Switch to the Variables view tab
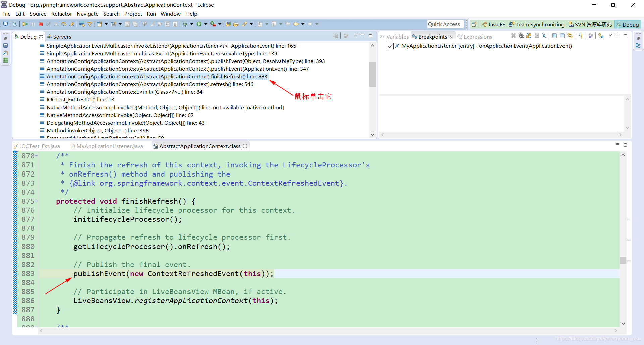This screenshot has width=644, height=345. coord(394,37)
